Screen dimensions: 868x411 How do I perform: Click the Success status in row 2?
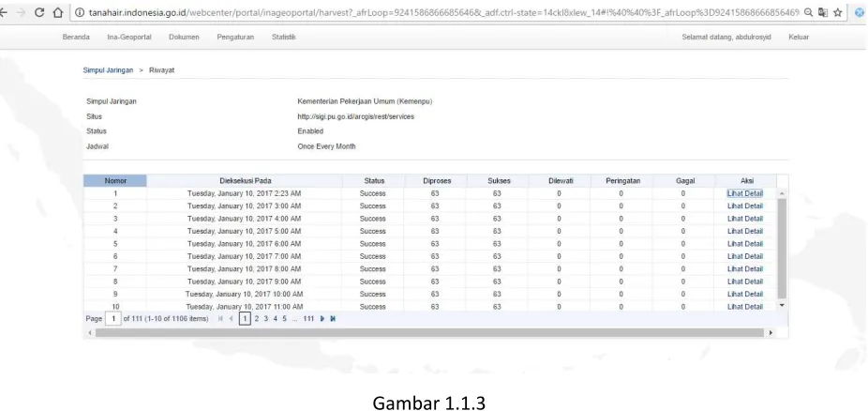coord(372,206)
